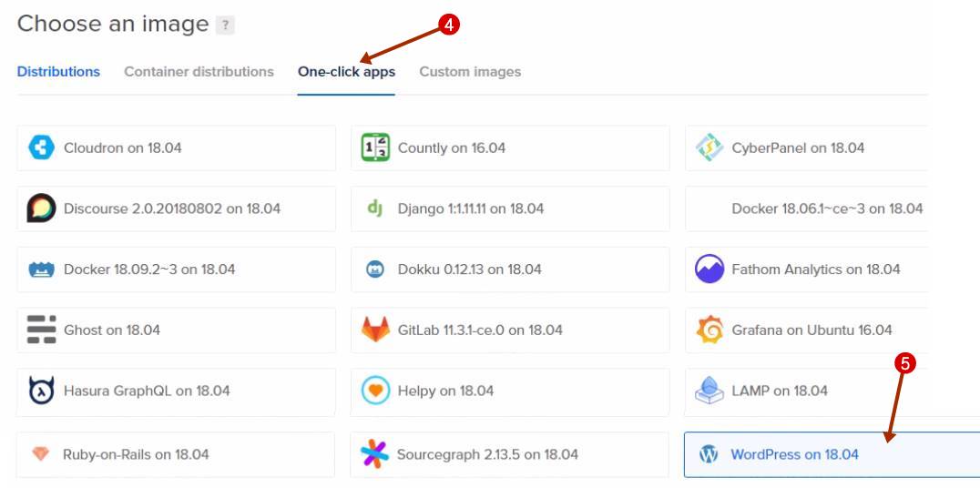The image size is (980, 488).
Task: Click the GitLab fox logo icon
Action: tap(375, 330)
